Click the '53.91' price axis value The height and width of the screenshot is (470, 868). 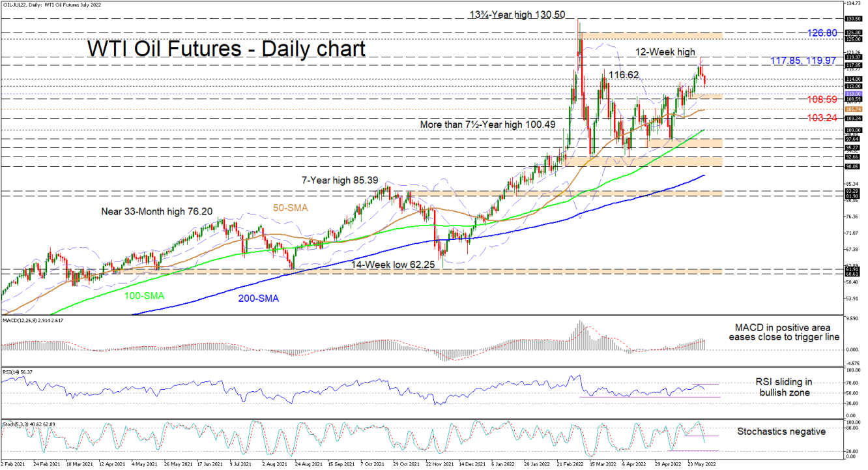[853, 299]
